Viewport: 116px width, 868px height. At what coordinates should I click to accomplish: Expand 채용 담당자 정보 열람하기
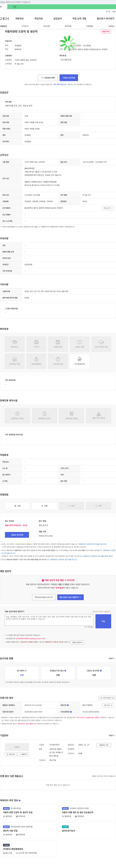point(70,597)
